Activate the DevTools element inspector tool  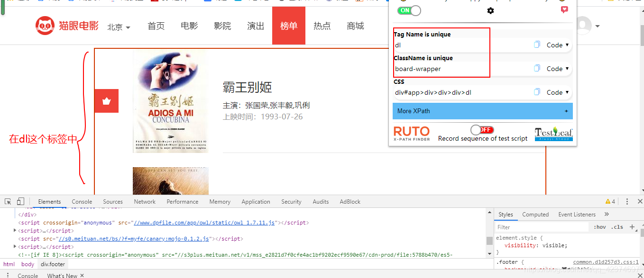click(x=8, y=201)
